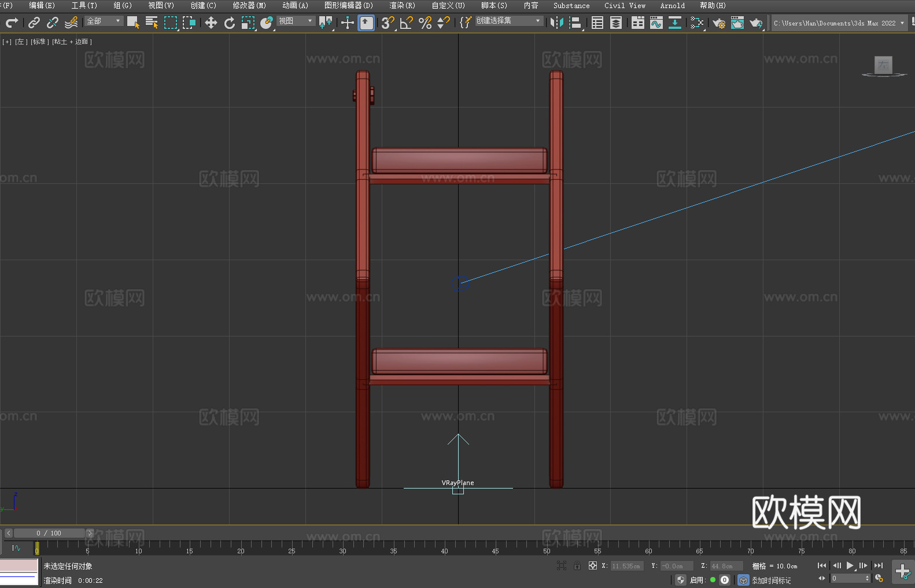Image resolution: width=915 pixels, height=588 pixels.
Task: Click the X coordinate field
Action: [x=626, y=566]
